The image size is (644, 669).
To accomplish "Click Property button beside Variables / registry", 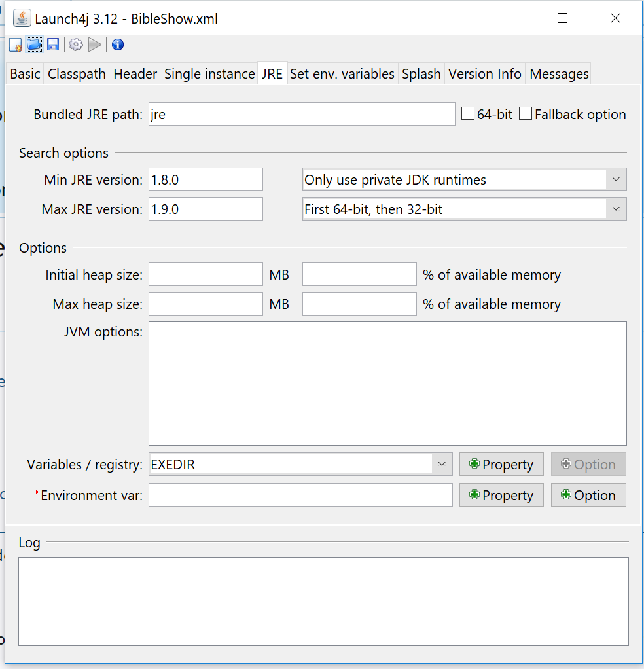I will [501, 465].
